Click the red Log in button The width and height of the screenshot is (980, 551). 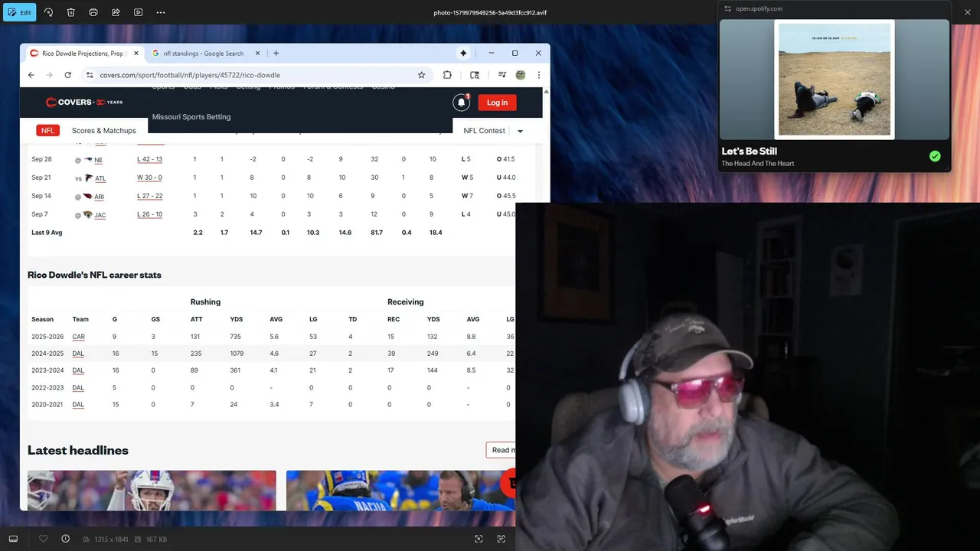pyautogui.click(x=497, y=103)
